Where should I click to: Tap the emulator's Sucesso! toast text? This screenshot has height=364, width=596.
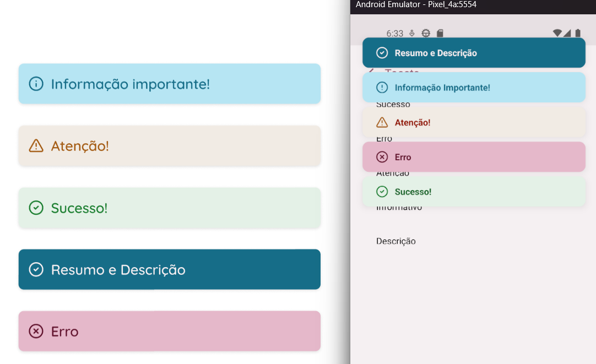pos(413,192)
